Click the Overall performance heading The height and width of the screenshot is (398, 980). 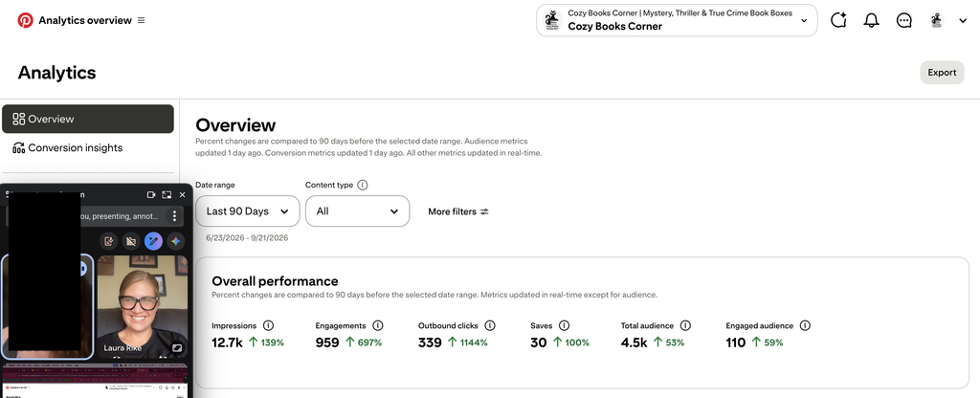point(275,281)
